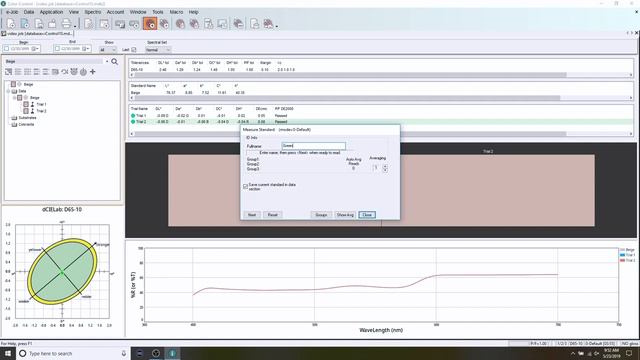Open the notification center icon in system tray
The height and width of the screenshot is (360, 640).
(629, 353)
